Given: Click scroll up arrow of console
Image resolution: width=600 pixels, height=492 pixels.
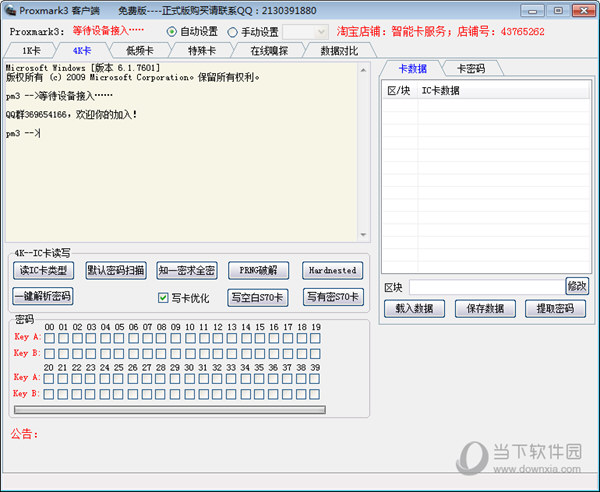Looking at the screenshot, I should click(363, 70).
